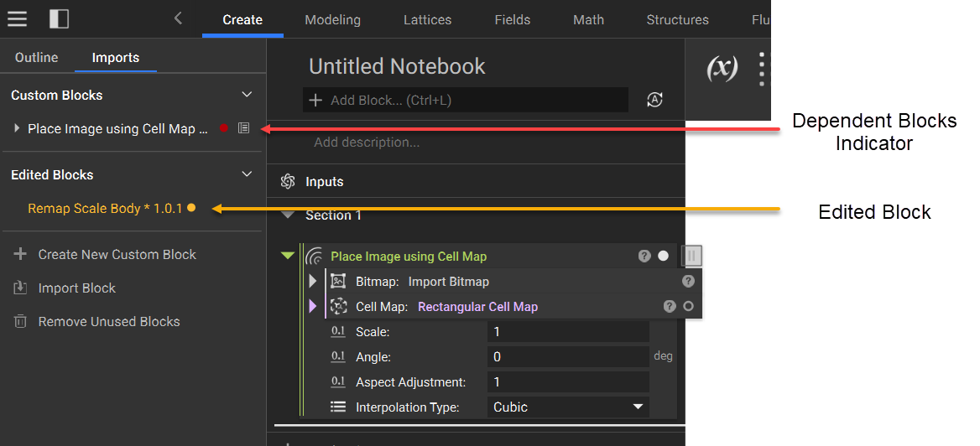Click the Aspect Adjustment type icon

[338, 381]
